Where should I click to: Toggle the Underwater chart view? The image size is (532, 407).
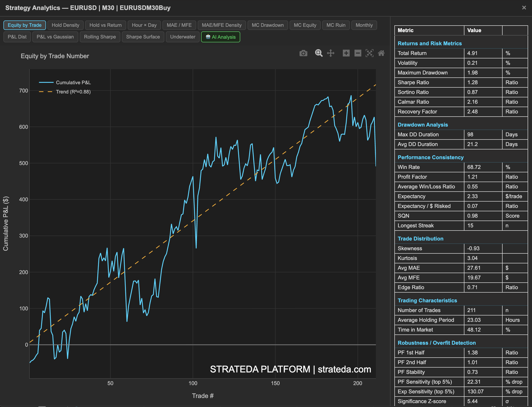[183, 37]
